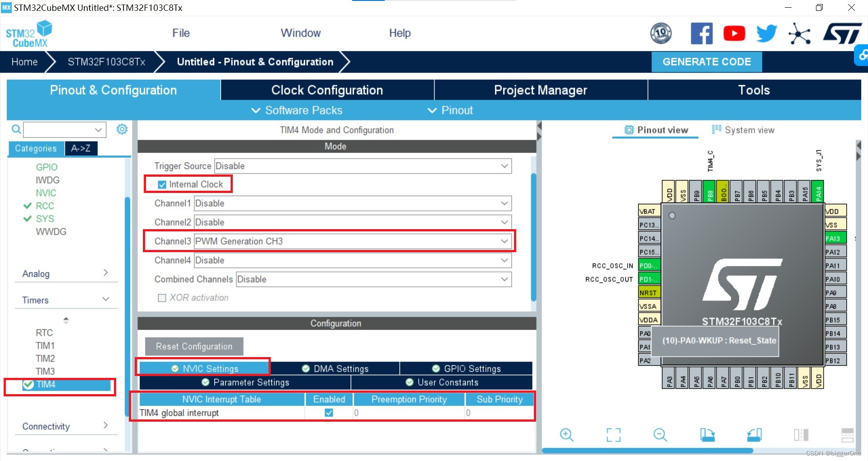This screenshot has width=868, height=461.
Task: Click the list layout icon in pinout toolbar
Action: coord(848,435)
